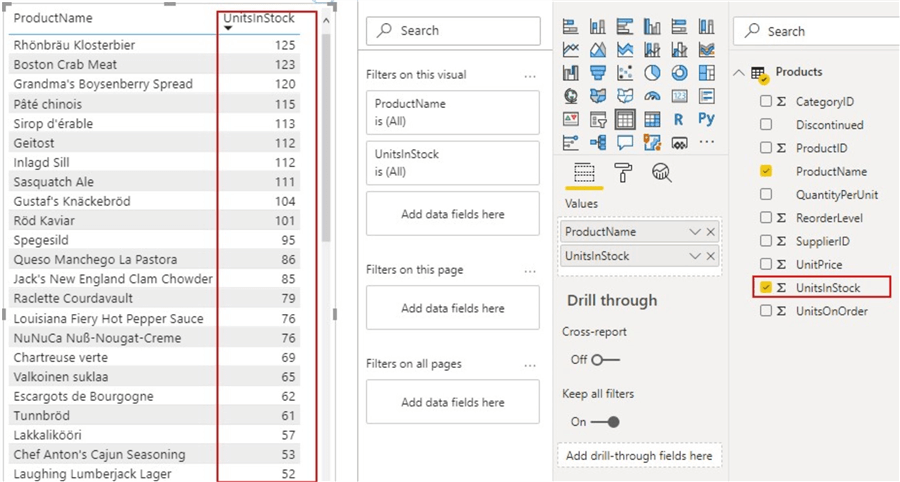The image size is (900, 482).
Task: Select the Python visual icon
Action: (x=706, y=119)
